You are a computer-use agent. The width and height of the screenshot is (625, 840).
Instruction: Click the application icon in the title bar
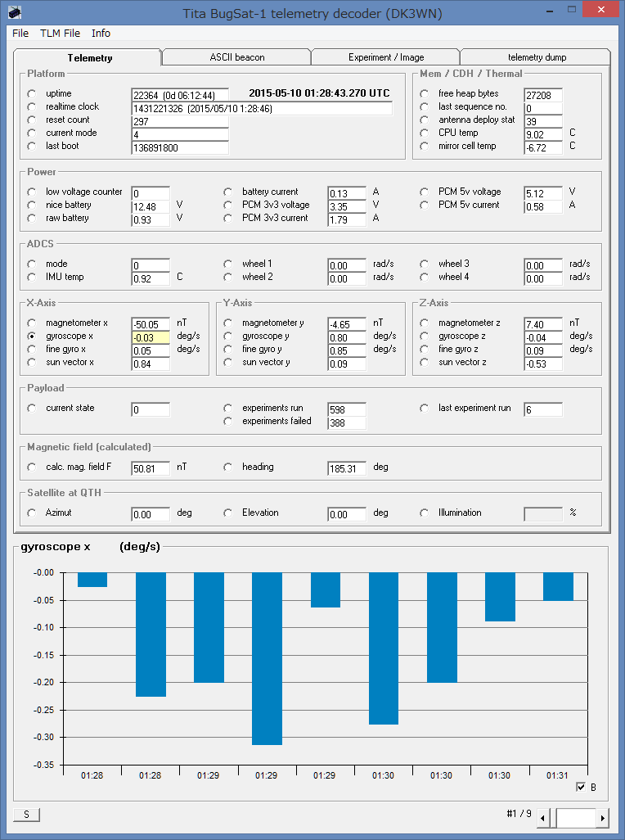(x=15, y=11)
